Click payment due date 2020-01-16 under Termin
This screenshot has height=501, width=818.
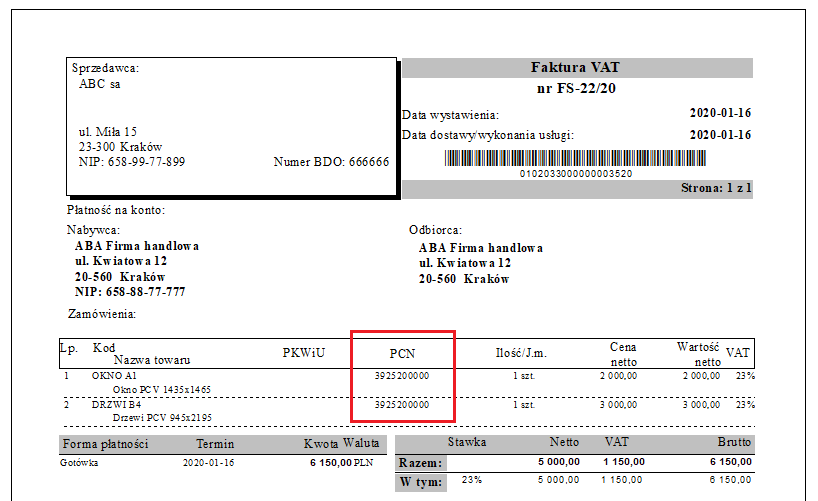209,463
